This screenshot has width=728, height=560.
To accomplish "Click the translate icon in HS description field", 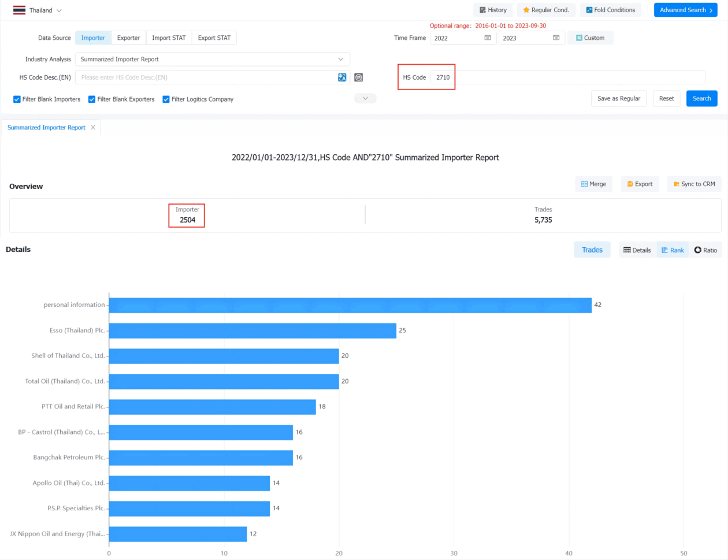I will click(342, 77).
